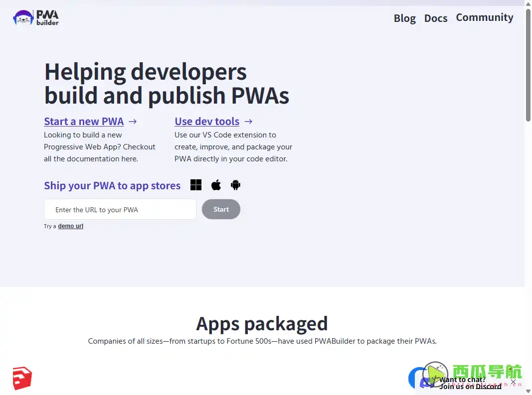Open the Blog page
This screenshot has width=532, height=395.
[404, 18]
